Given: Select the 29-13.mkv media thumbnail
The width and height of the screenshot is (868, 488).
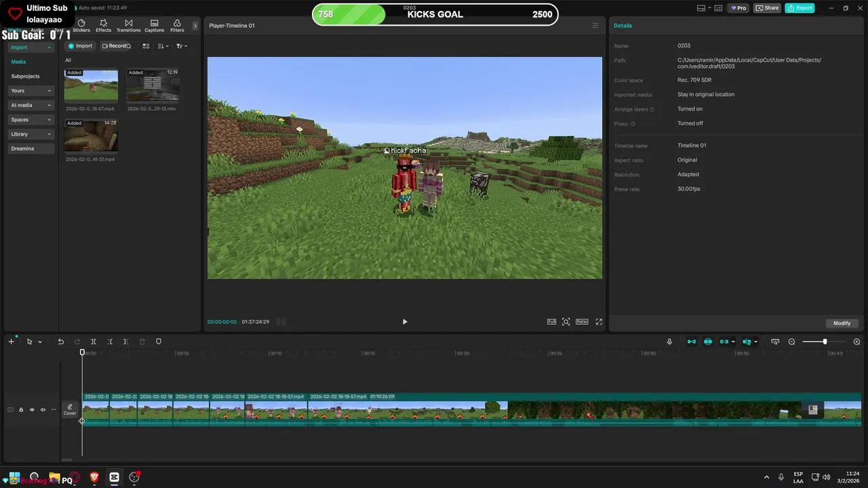Looking at the screenshot, I should point(153,86).
